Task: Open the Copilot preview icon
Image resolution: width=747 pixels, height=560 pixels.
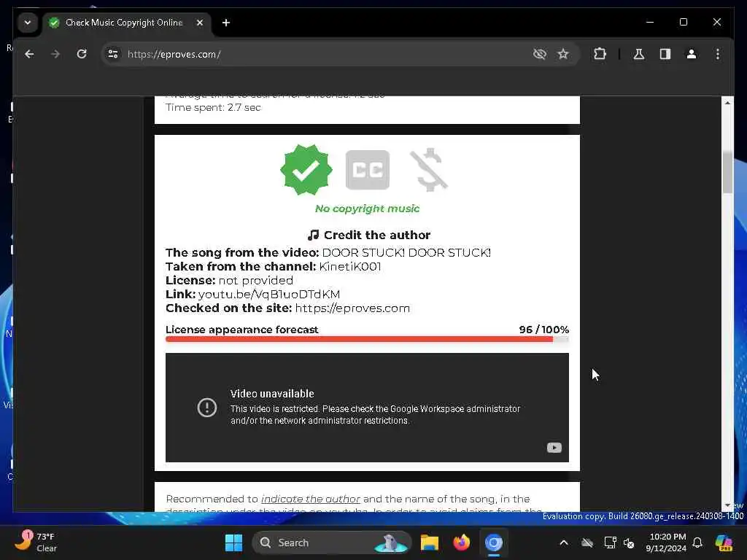Action: pos(724,542)
